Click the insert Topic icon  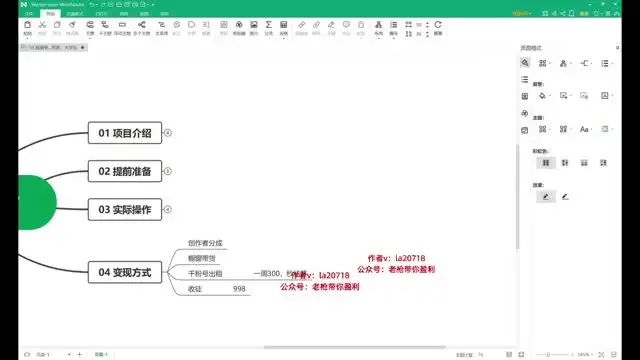pyautogui.click(x=90, y=25)
